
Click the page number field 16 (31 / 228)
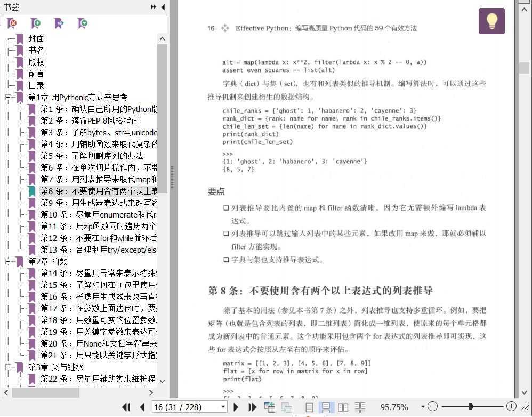(186, 407)
